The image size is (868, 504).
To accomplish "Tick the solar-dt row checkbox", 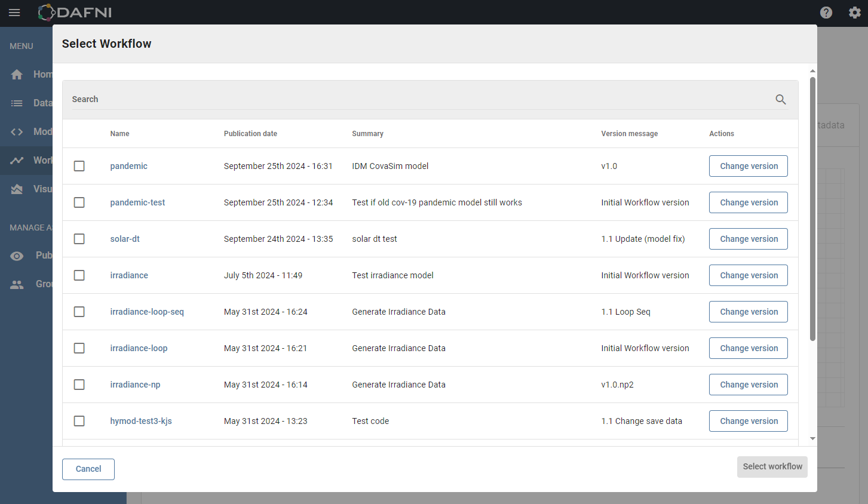I will tap(79, 239).
